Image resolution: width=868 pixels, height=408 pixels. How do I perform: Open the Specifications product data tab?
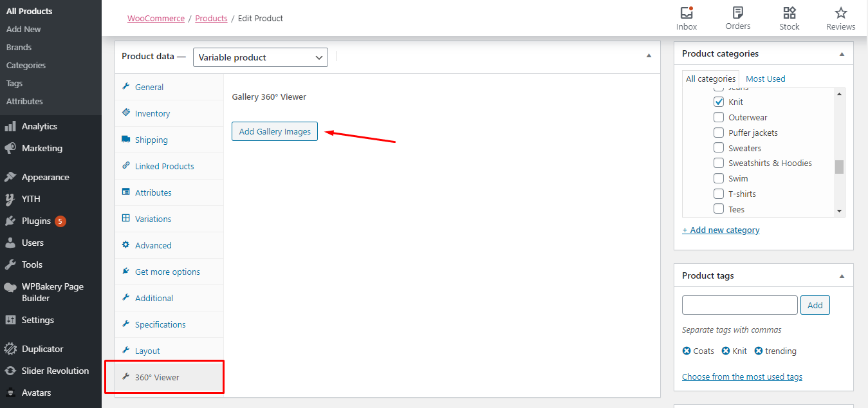coord(169,324)
